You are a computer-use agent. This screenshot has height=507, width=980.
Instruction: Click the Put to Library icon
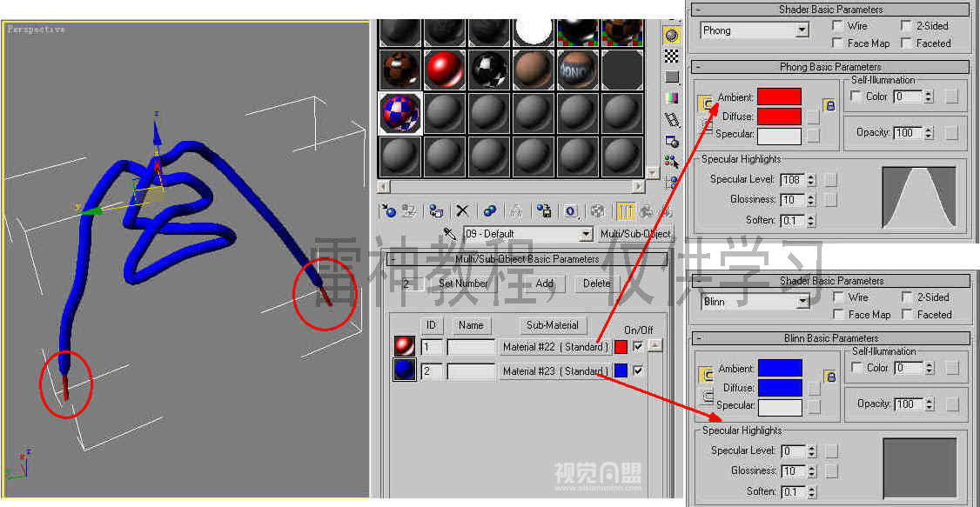(545, 210)
